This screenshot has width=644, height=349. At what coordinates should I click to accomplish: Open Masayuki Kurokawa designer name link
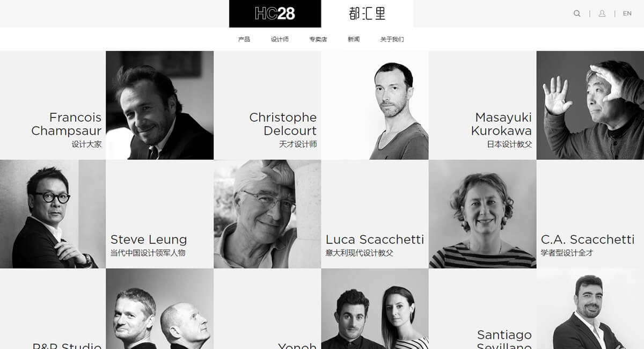(x=501, y=124)
